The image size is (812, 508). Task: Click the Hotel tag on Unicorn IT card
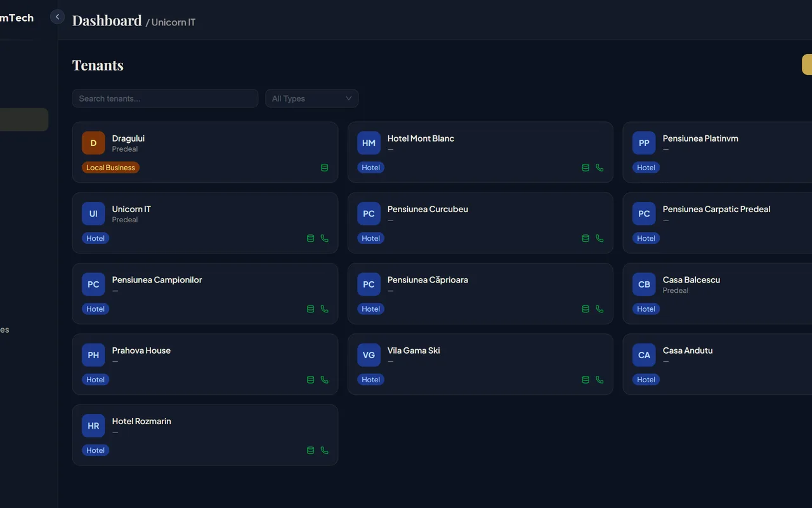point(95,238)
